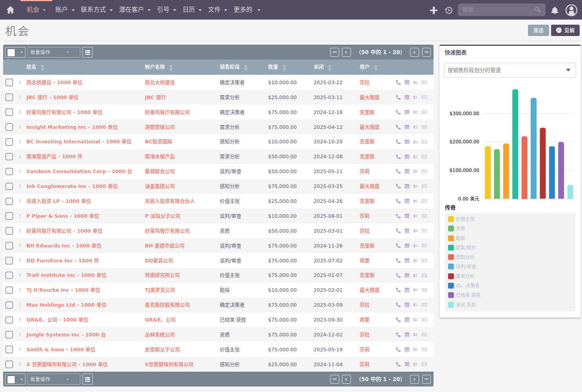Create task for P Piper & Sons row

[416, 216]
